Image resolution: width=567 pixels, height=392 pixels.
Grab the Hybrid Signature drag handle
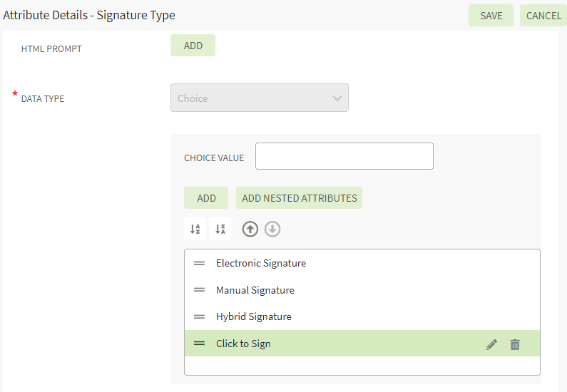[x=199, y=316]
